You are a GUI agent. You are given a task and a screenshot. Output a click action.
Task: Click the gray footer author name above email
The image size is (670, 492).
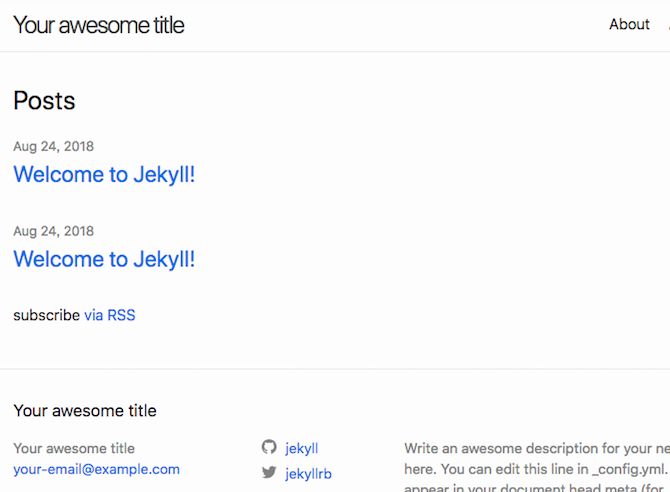pos(74,449)
